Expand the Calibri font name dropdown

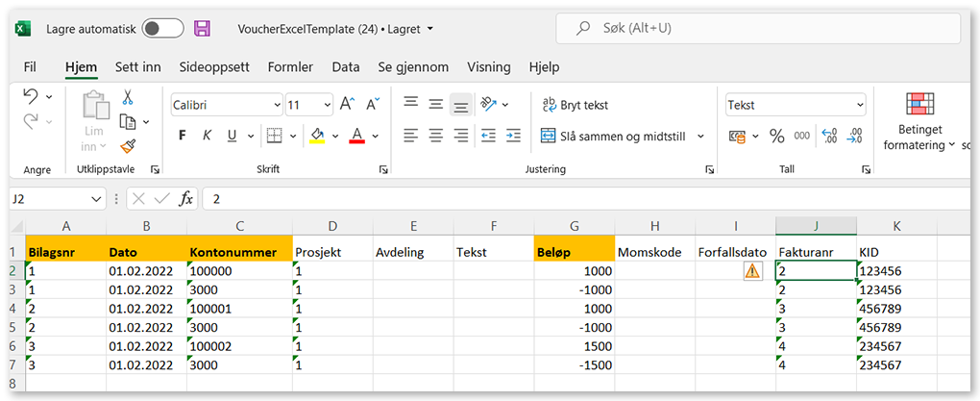(x=277, y=105)
